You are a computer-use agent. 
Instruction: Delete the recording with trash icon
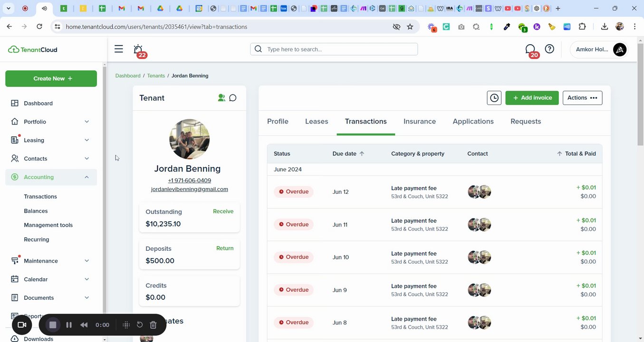click(x=153, y=325)
